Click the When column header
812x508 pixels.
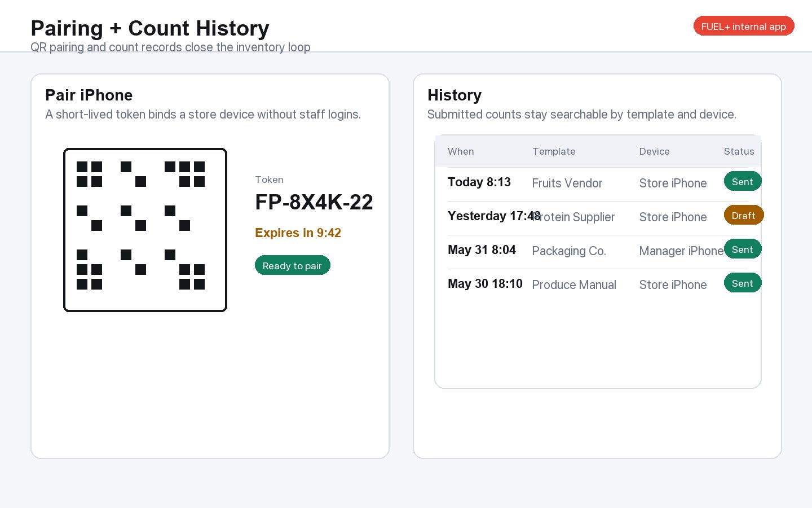[461, 151]
